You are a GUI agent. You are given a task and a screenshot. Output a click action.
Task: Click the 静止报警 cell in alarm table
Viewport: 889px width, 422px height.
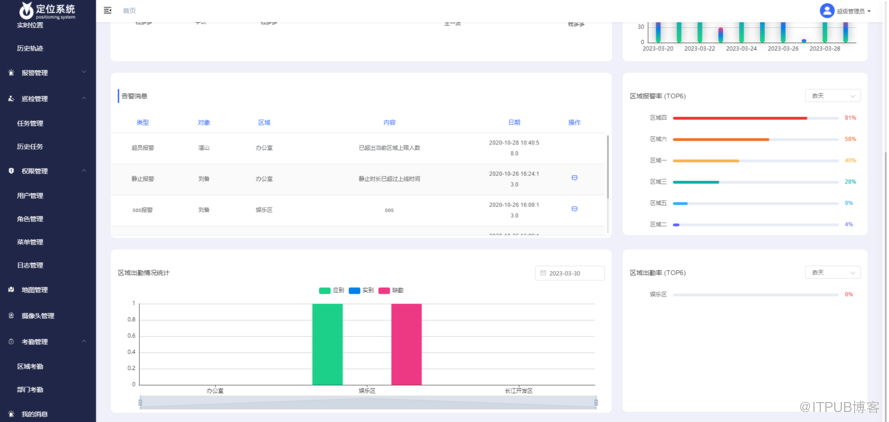point(142,179)
